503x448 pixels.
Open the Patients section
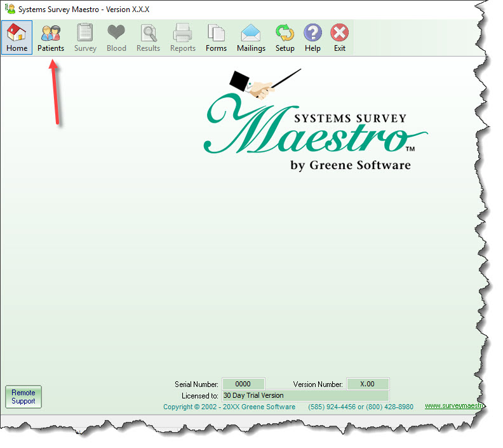coord(51,37)
